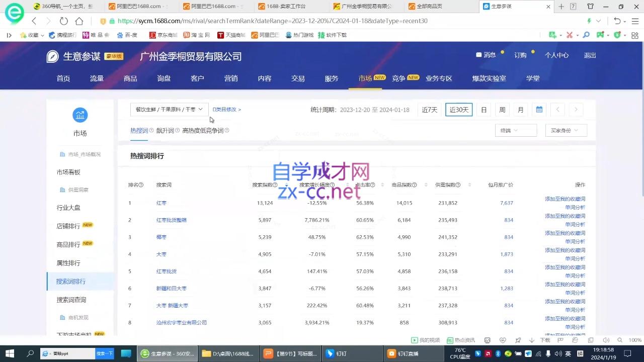The image size is (644, 362).
Task: Click the bookmarks bar search magnifier icon
Action: click(x=586, y=35)
